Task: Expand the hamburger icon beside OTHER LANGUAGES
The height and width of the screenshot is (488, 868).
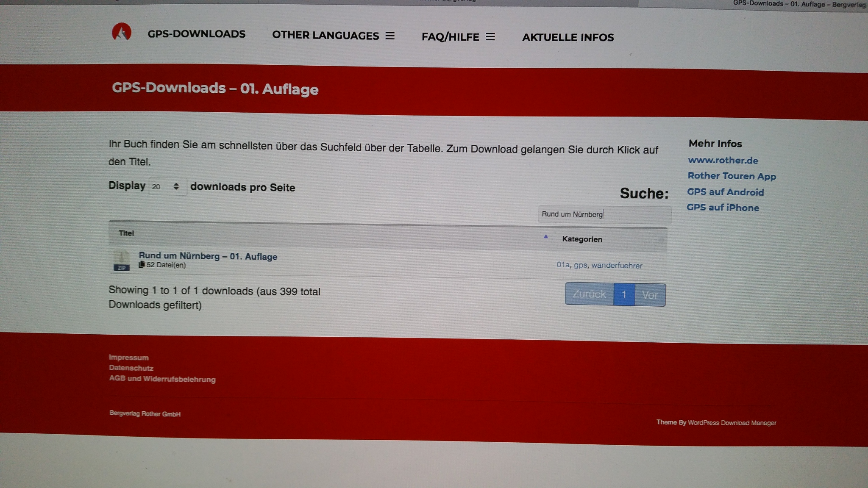Action: [x=390, y=36]
